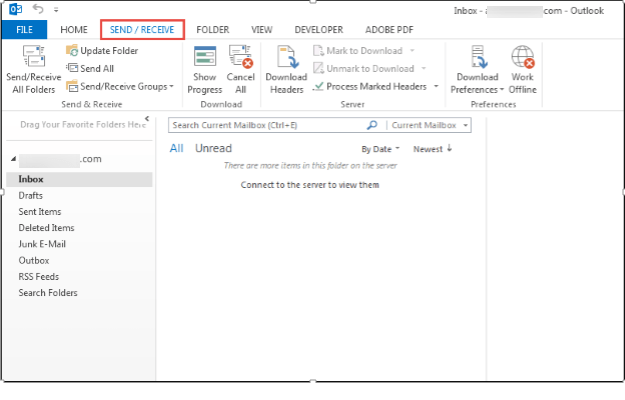625x400 pixels.
Task: Toggle Newest sort order
Action: 432,149
